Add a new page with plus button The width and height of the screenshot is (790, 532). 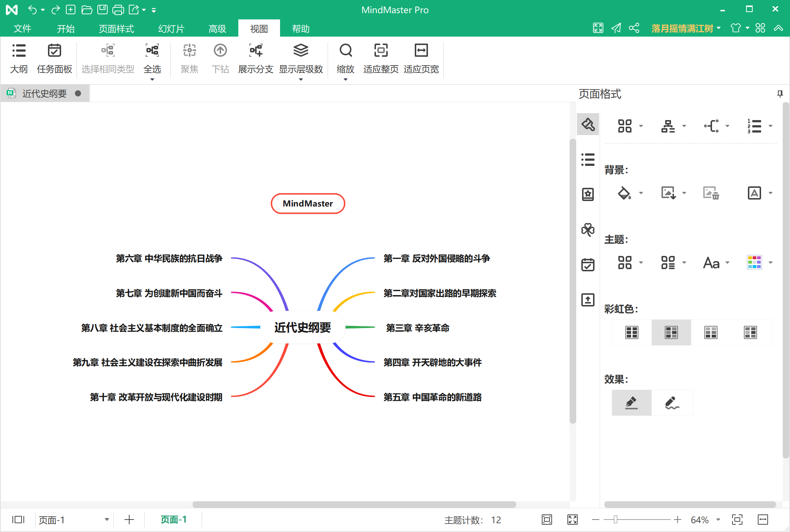129,520
